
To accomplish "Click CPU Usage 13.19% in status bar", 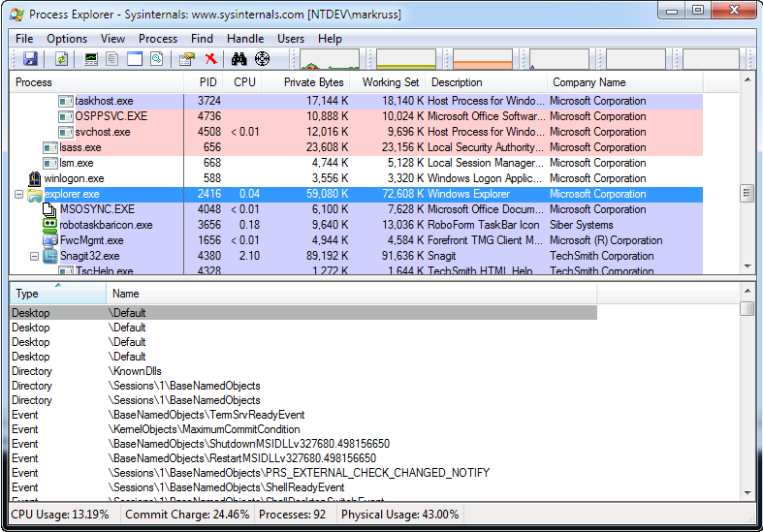I will tap(60, 515).
